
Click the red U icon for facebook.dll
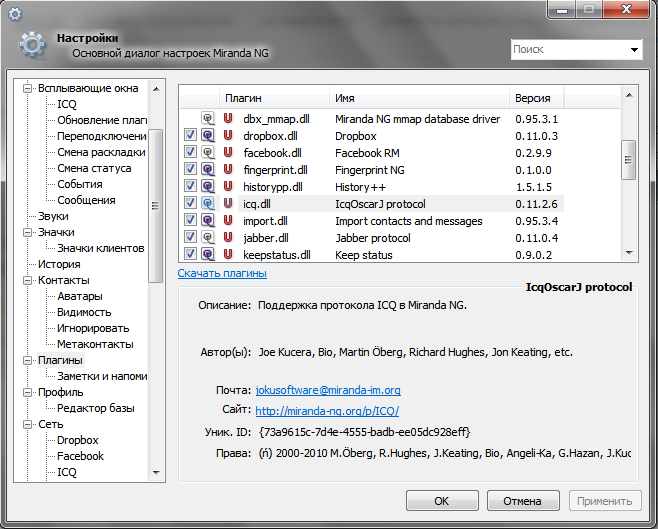tap(228, 153)
